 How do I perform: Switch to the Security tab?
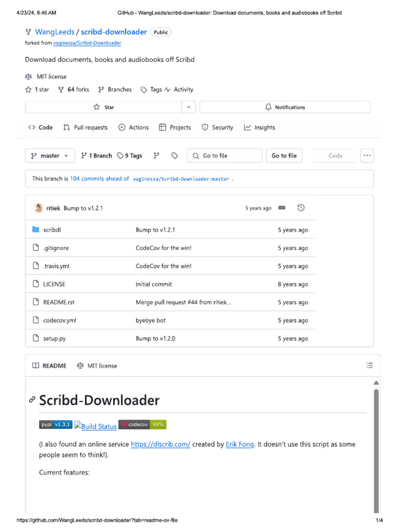click(x=218, y=128)
